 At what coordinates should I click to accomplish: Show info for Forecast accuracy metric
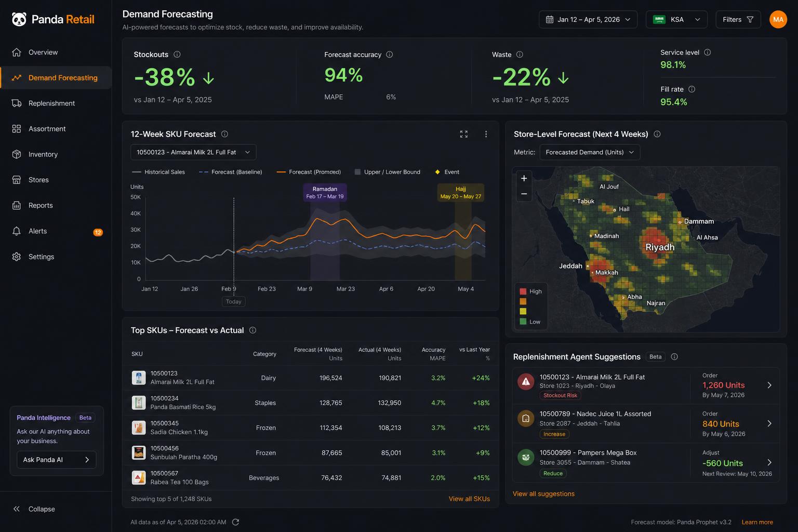(x=390, y=55)
